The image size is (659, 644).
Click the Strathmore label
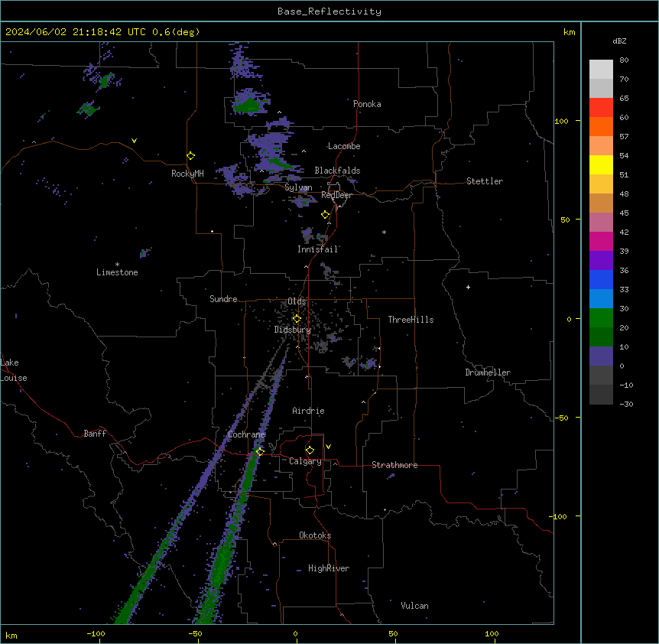(x=394, y=465)
